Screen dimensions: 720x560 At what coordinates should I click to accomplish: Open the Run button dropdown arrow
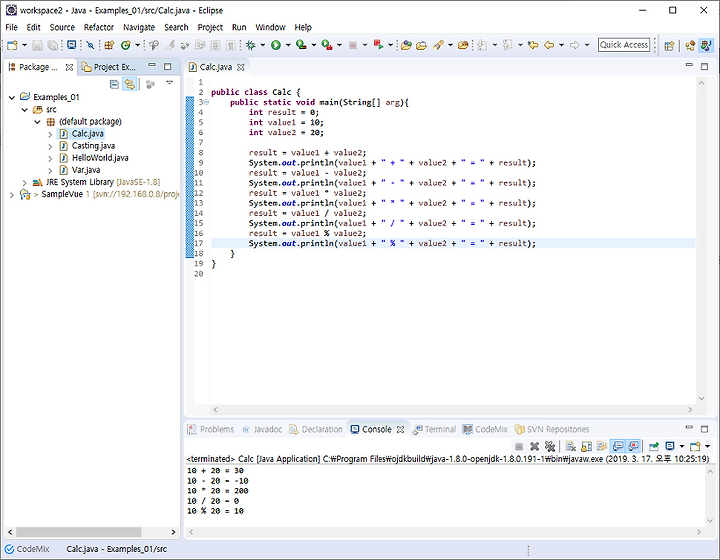(288, 45)
